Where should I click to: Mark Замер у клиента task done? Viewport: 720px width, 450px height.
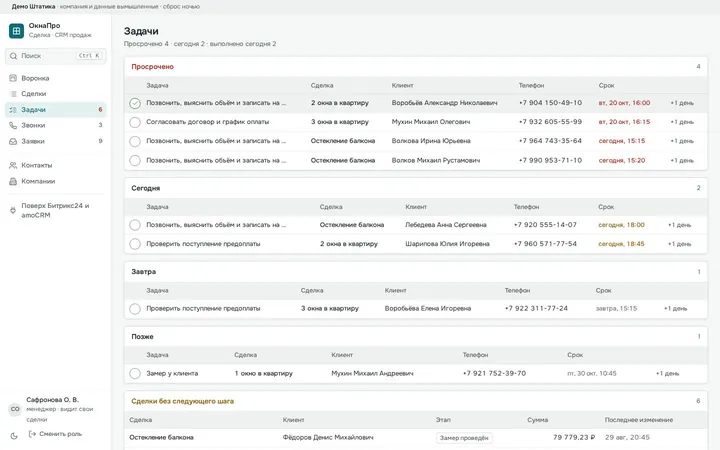[x=135, y=373]
